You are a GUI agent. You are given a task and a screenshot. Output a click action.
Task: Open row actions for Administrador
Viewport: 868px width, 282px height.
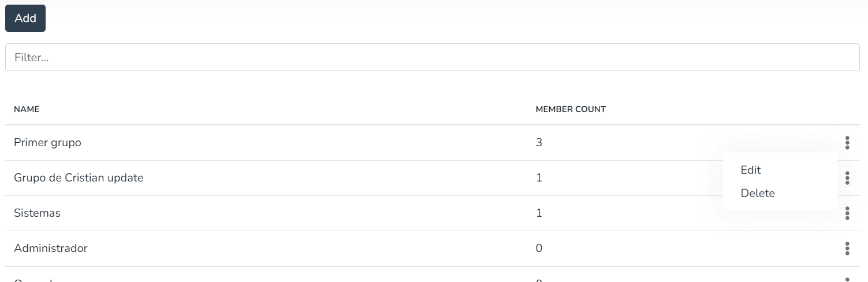point(847,248)
